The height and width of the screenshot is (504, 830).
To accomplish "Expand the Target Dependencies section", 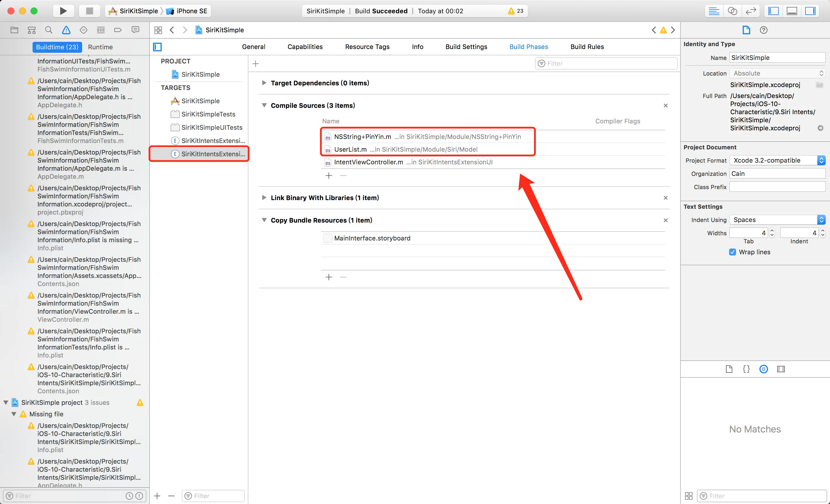I will pyautogui.click(x=264, y=83).
